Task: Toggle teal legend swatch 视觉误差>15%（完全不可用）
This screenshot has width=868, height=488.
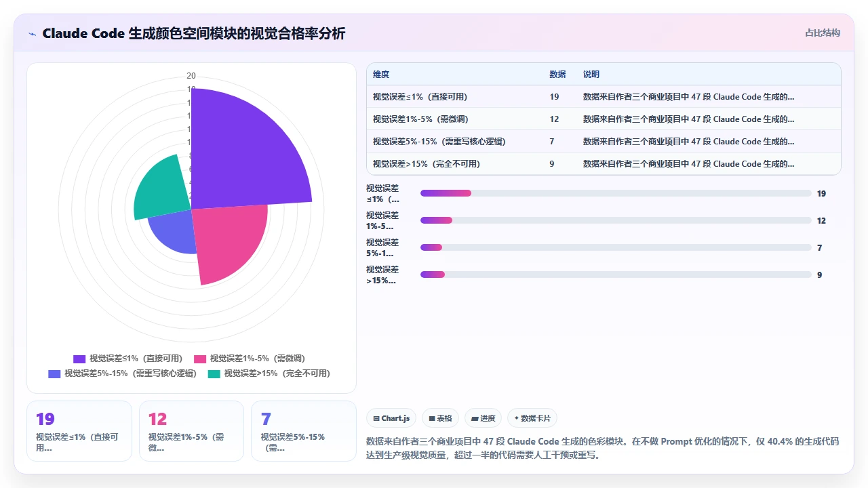Action: tap(214, 373)
